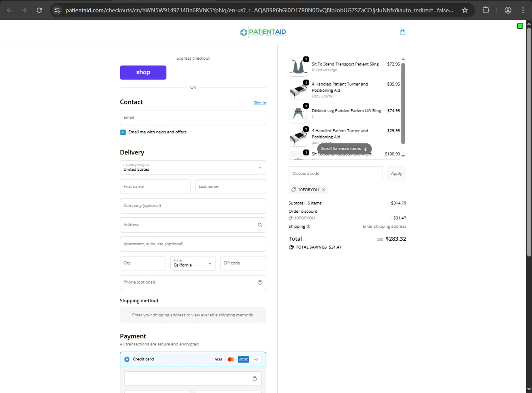The width and height of the screenshot is (532, 393).
Task: Open the browser extensions puzzle icon
Action: [486, 10]
